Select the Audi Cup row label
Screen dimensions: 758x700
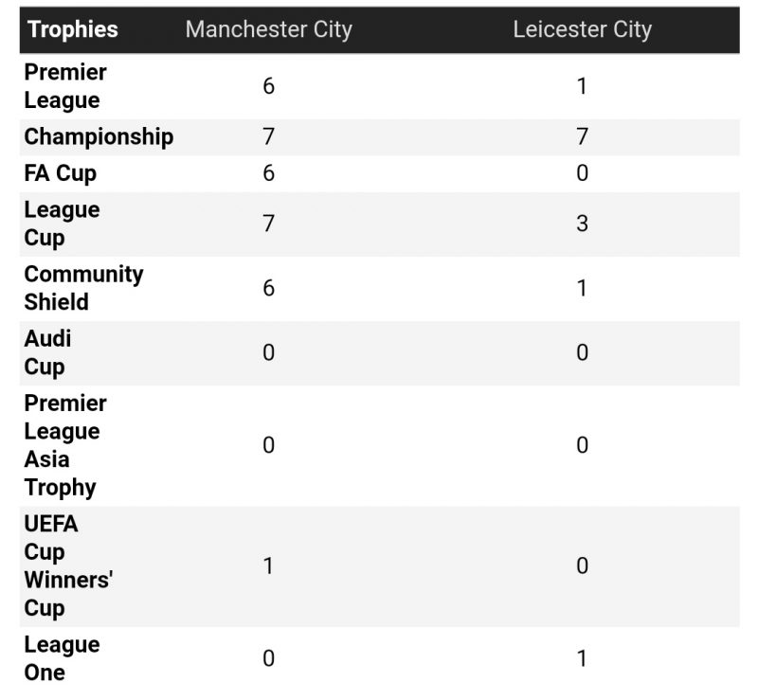pos(47,352)
